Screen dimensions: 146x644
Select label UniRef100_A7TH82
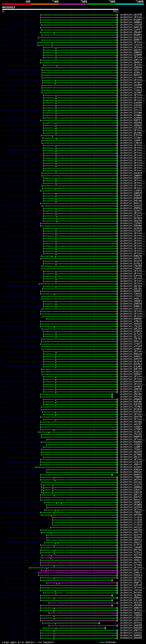131,565
